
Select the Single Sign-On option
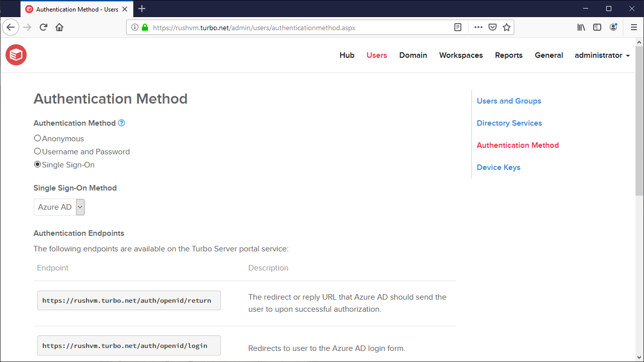tap(37, 164)
